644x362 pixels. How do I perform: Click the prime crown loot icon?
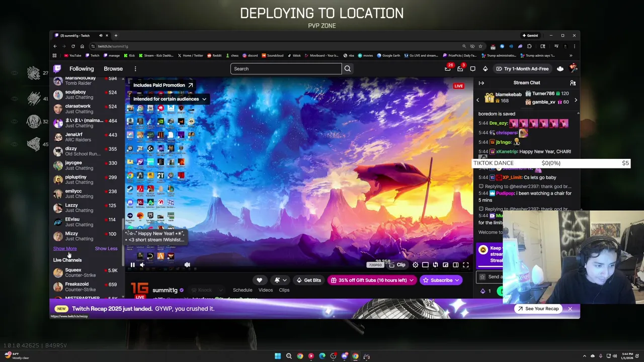(560, 69)
